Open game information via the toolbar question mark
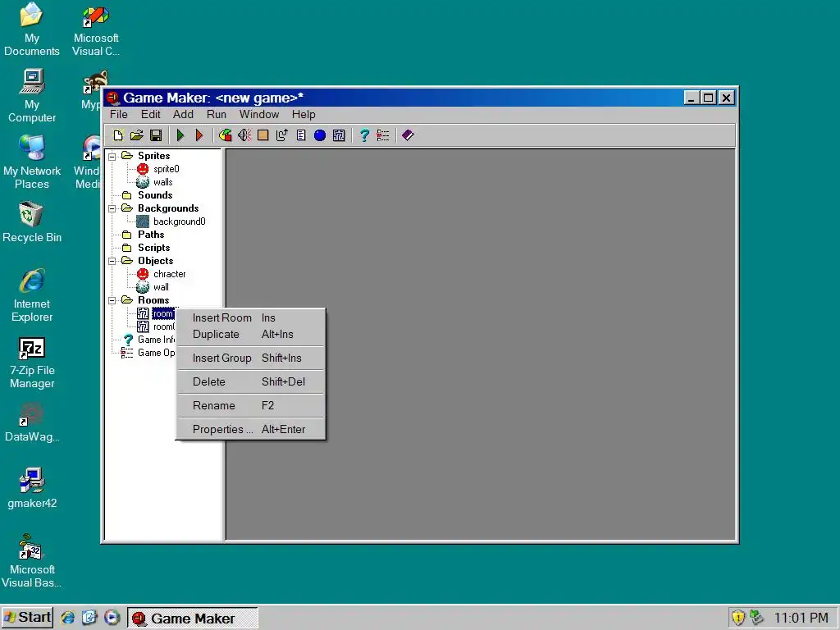This screenshot has height=630, width=840. [x=364, y=135]
